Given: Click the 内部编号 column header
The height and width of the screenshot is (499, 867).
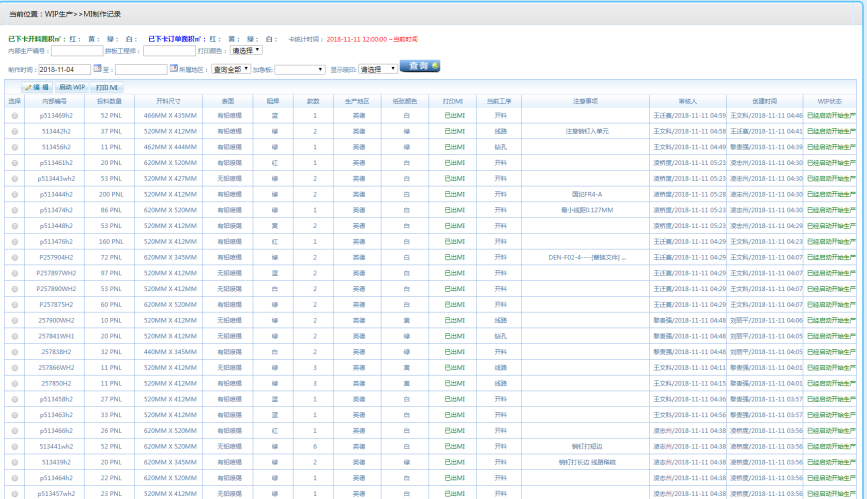Looking at the screenshot, I should coord(55,101).
